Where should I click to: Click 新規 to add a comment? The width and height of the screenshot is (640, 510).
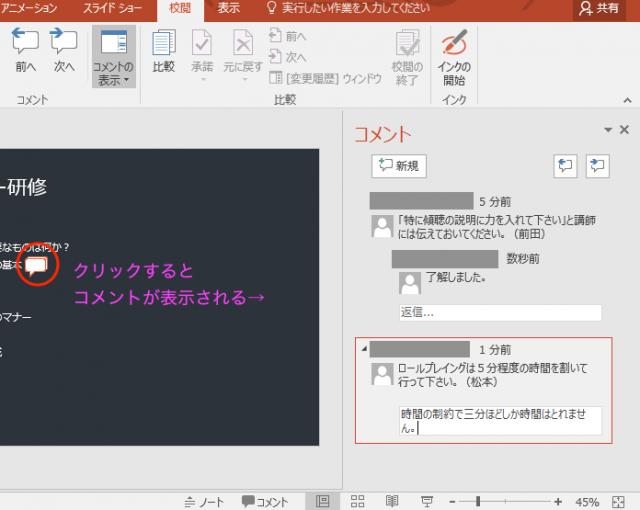399,166
